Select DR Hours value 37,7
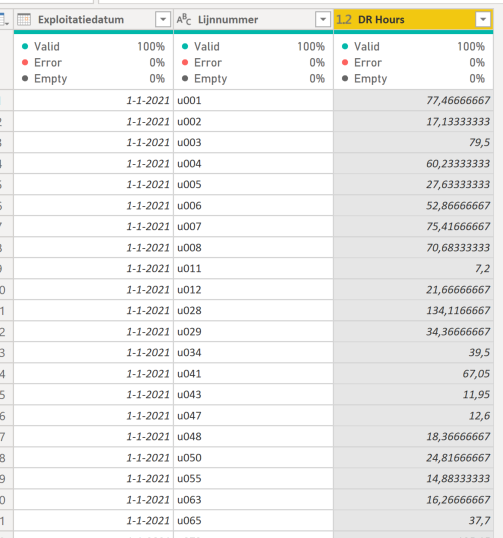Screen dimensions: 503x538 (x=413, y=521)
